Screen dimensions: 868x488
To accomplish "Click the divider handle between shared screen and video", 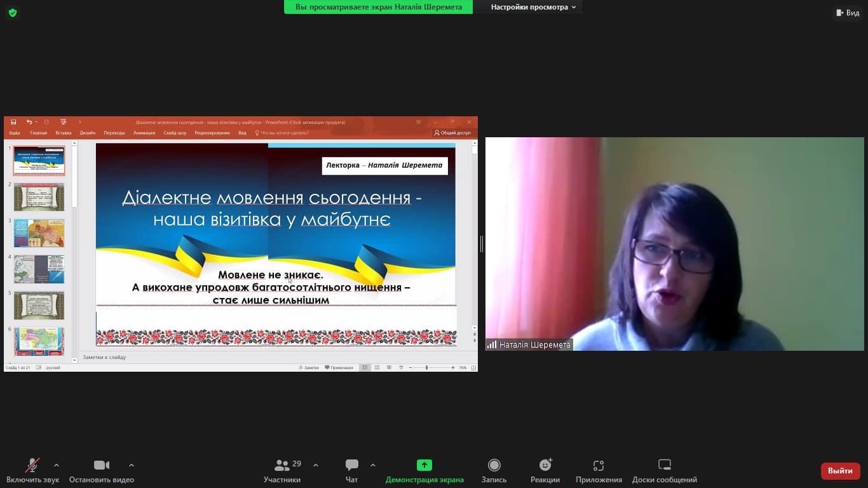I will 482,244.
